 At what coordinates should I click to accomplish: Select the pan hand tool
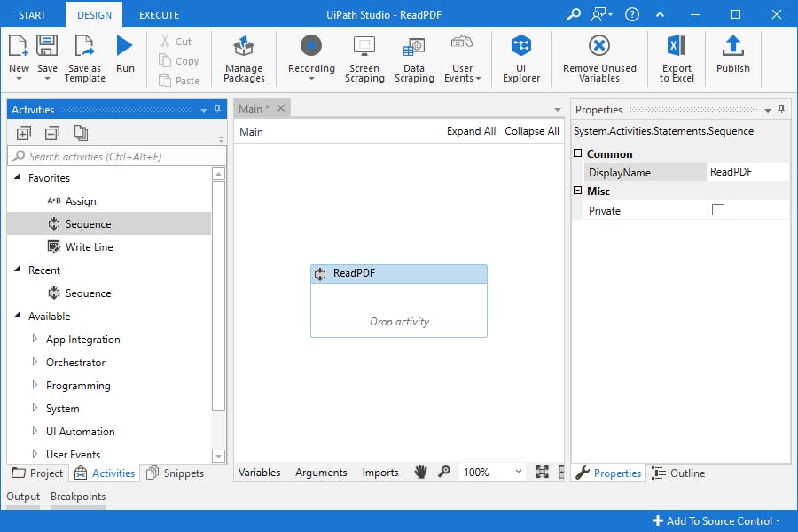[420, 472]
